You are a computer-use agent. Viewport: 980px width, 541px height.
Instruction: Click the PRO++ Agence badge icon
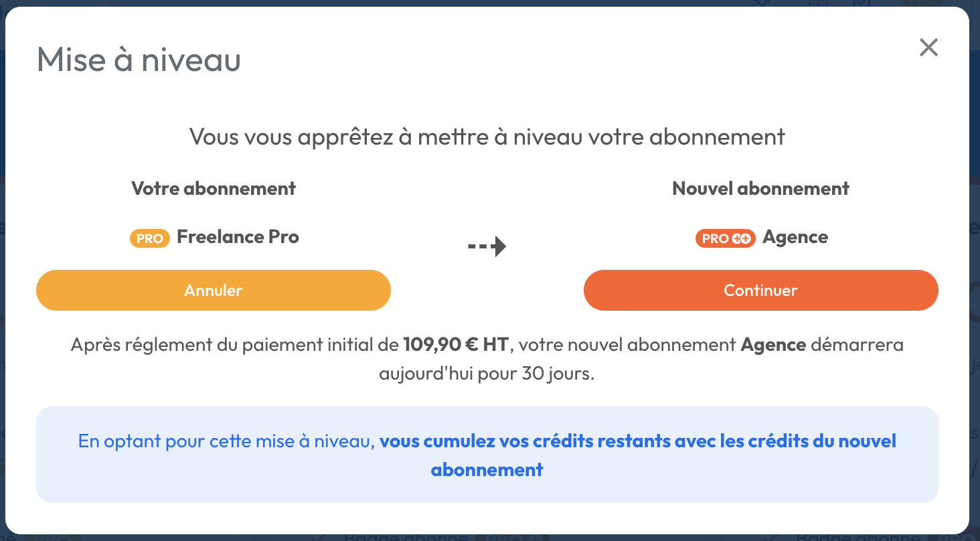(726, 238)
